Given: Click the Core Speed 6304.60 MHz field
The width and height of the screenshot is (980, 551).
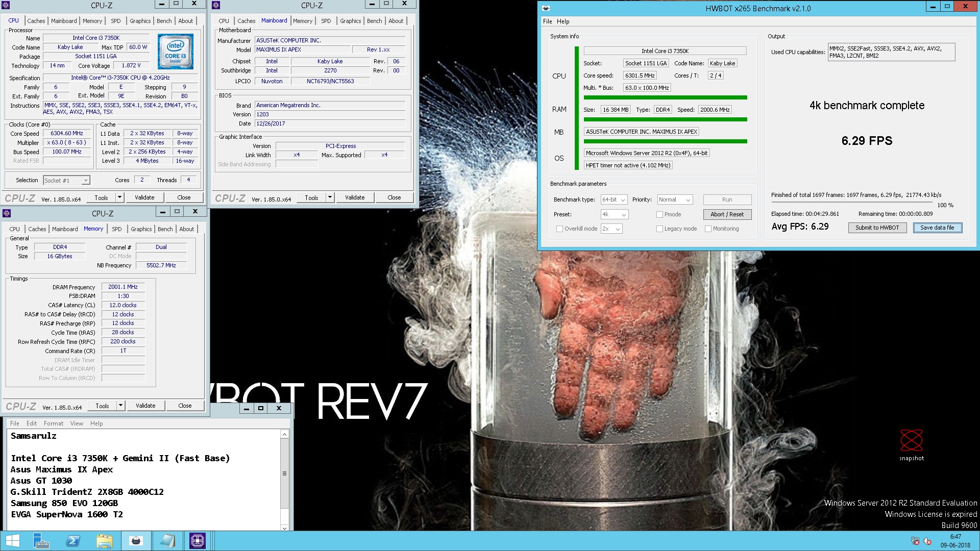Looking at the screenshot, I should click(67, 134).
